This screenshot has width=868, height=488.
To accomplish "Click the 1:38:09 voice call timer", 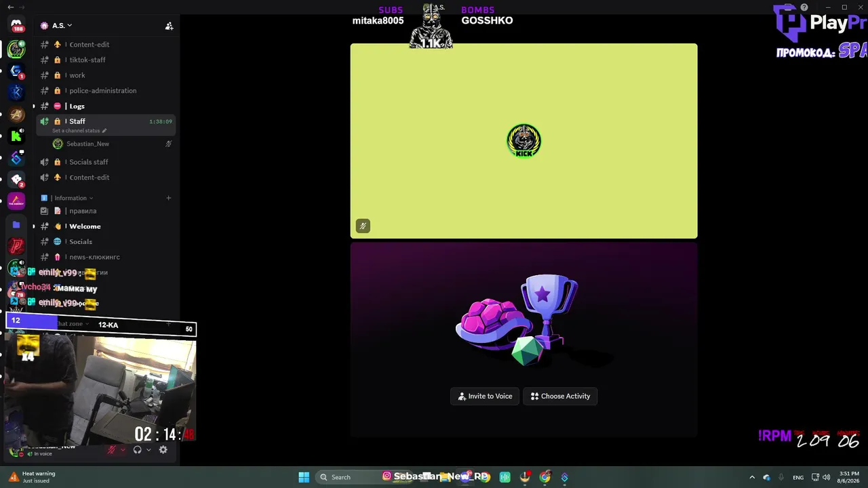I will click(161, 122).
